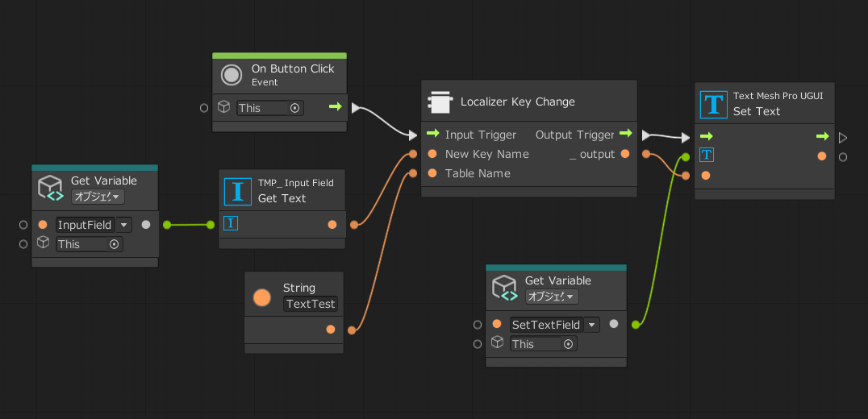Click the hollow triangle output after Set Text

pyautogui.click(x=843, y=137)
